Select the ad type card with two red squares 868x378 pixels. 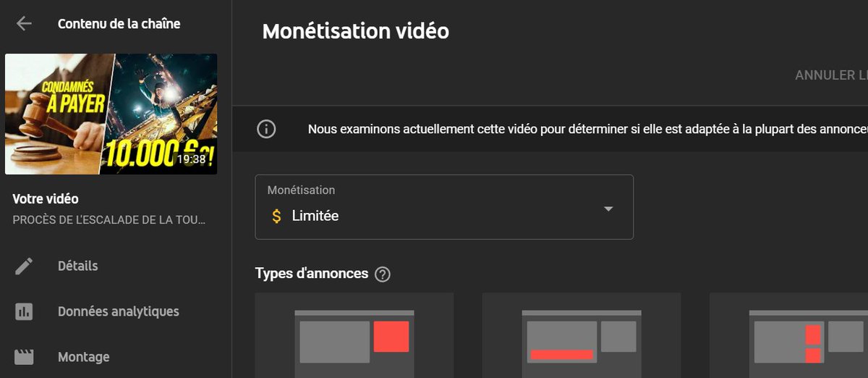point(788,335)
